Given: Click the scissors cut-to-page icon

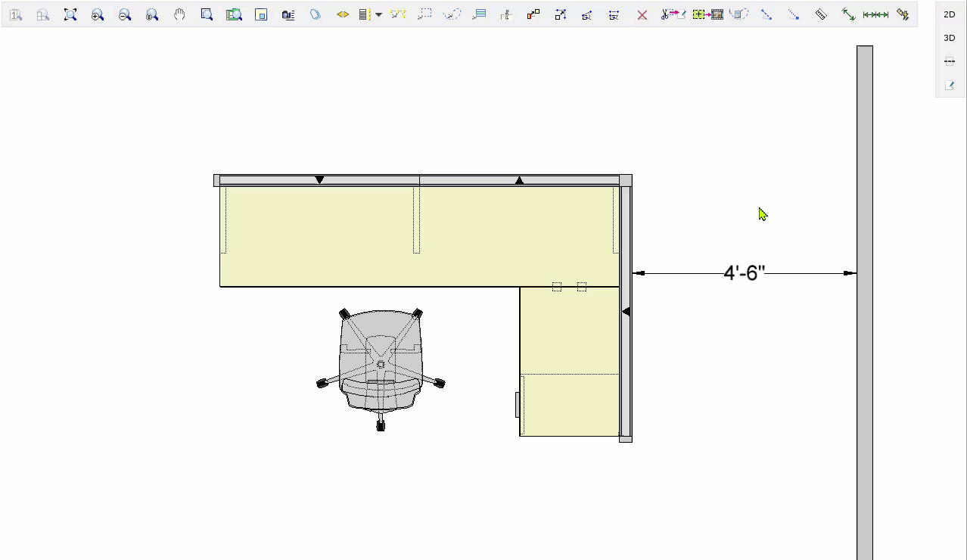Looking at the screenshot, I should point(673,14).
